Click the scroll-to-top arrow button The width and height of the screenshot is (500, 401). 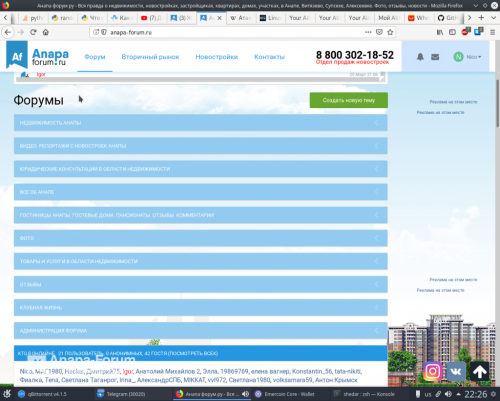(x=480, y=371)
